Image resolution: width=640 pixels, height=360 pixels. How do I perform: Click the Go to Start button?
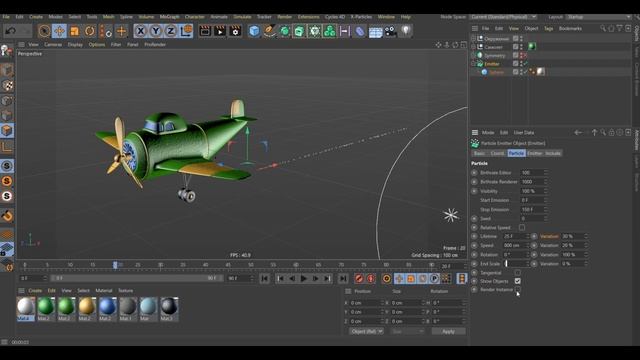tap(264, 278)
